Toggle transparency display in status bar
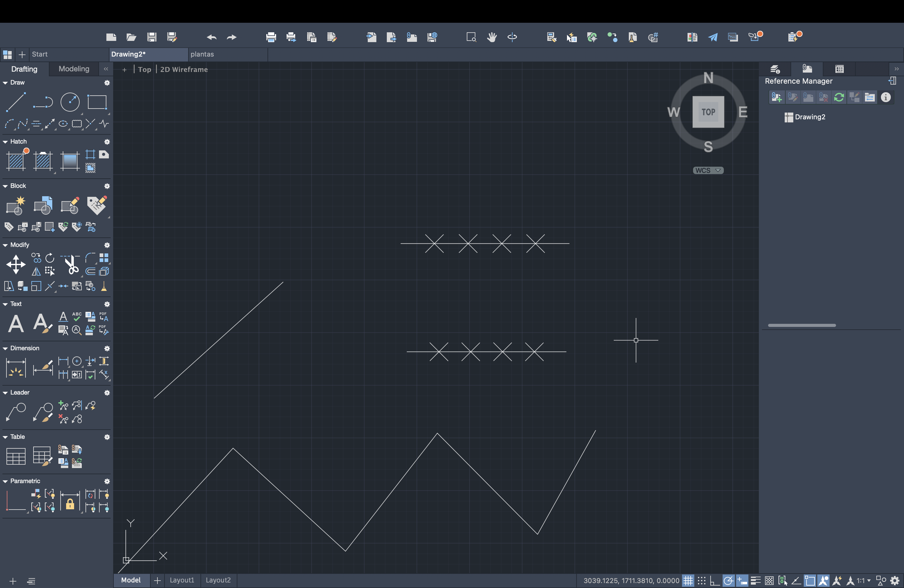904x588 pixels. point(769,580)
